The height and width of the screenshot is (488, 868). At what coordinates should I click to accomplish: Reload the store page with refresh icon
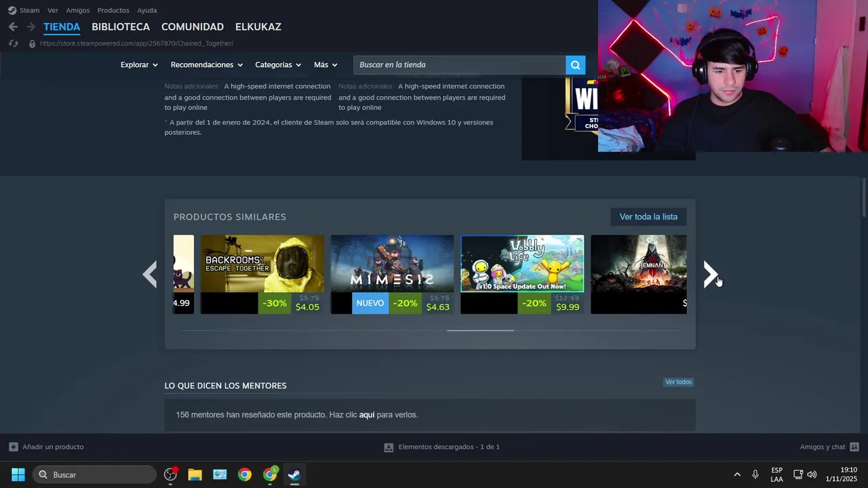(x=13, y=43)
